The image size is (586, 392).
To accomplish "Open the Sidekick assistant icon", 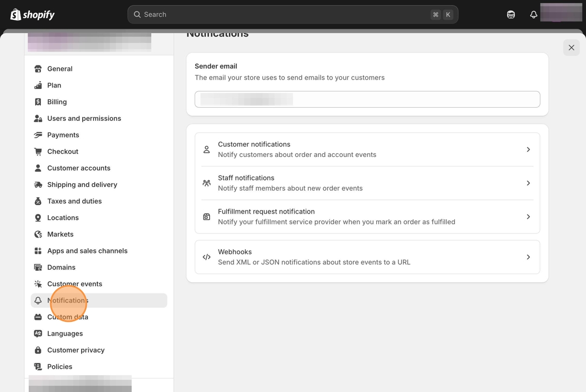I will pos(511,15).
